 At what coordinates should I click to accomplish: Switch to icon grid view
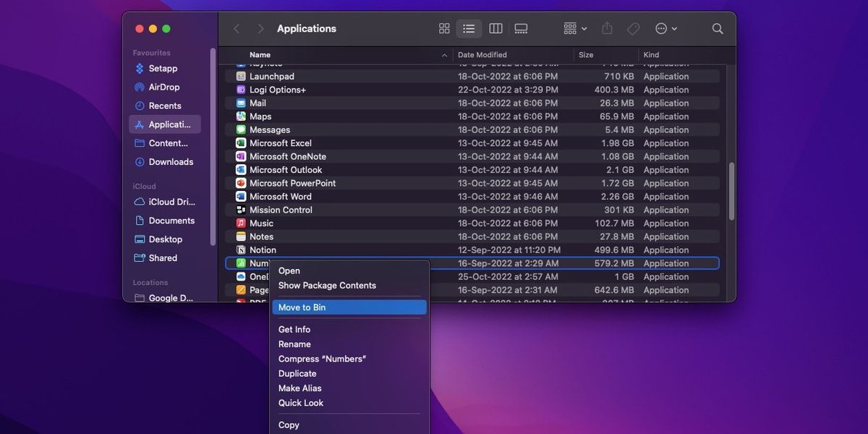[444, 29]
